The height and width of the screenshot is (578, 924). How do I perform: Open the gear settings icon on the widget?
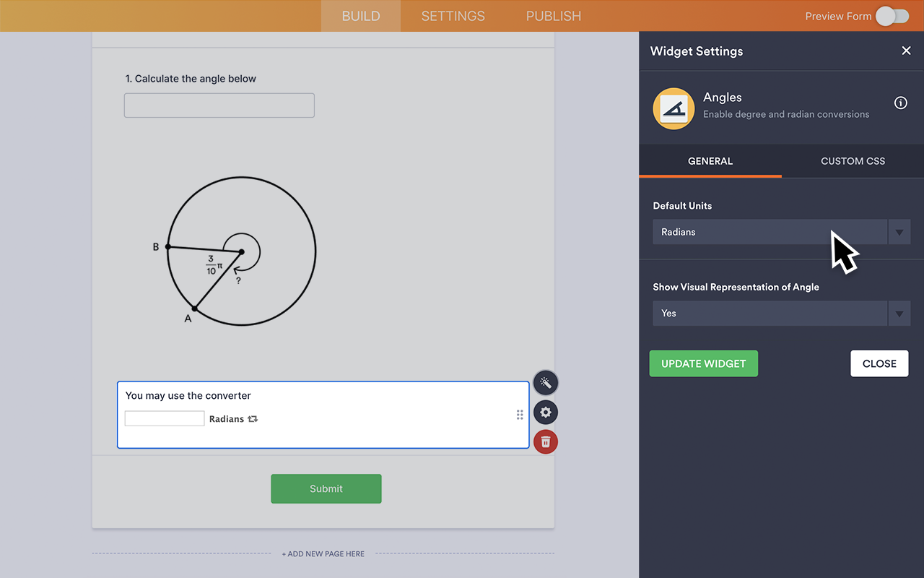[x=545, y=412]
